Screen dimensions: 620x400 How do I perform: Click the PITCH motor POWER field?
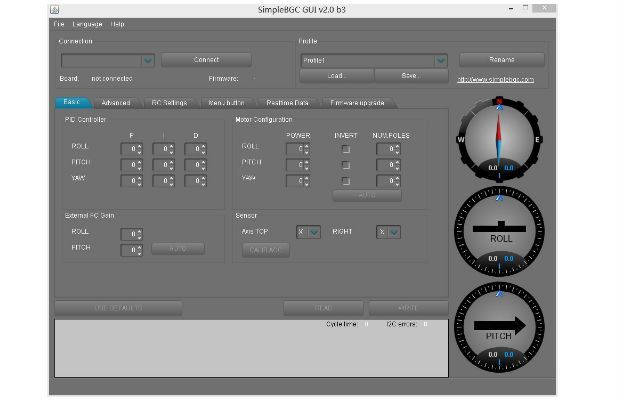(297, 165)
